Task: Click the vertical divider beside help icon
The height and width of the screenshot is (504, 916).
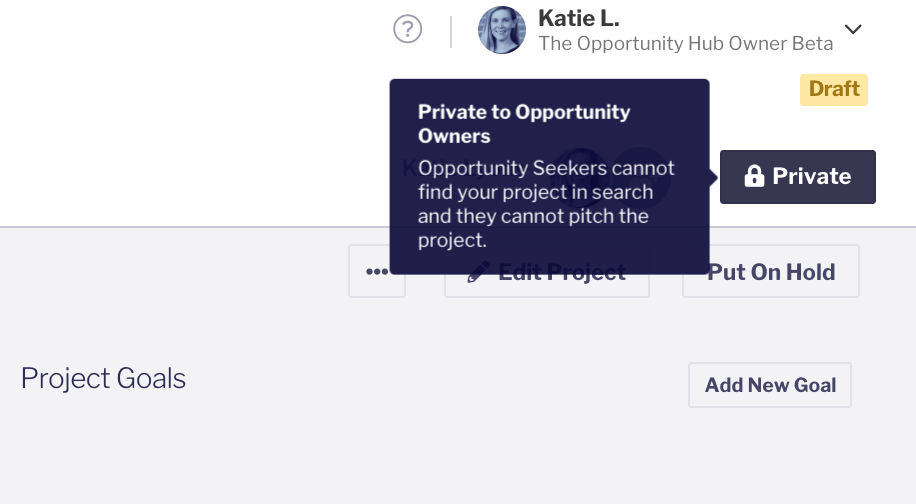Action: tap(451, 31)
